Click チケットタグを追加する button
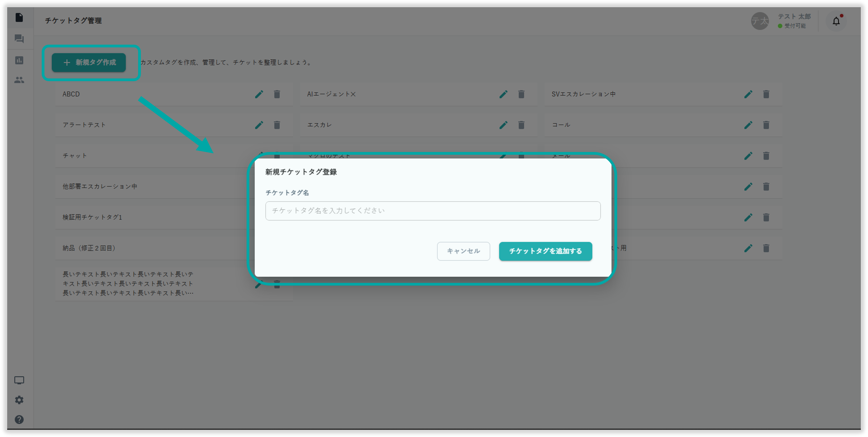The image size is (868, 437). coord(545,251)
